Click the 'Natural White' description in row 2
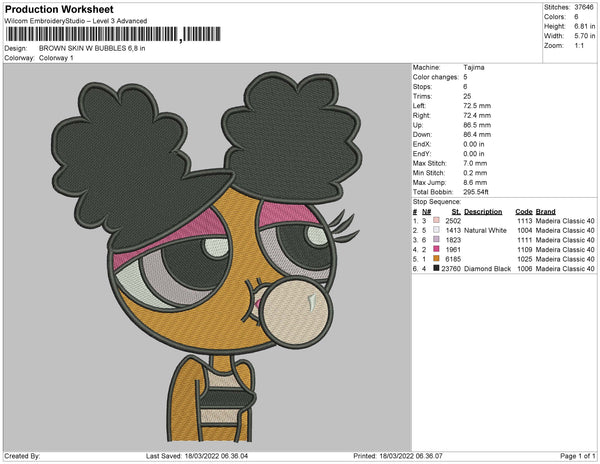 [x=485, y=230]
